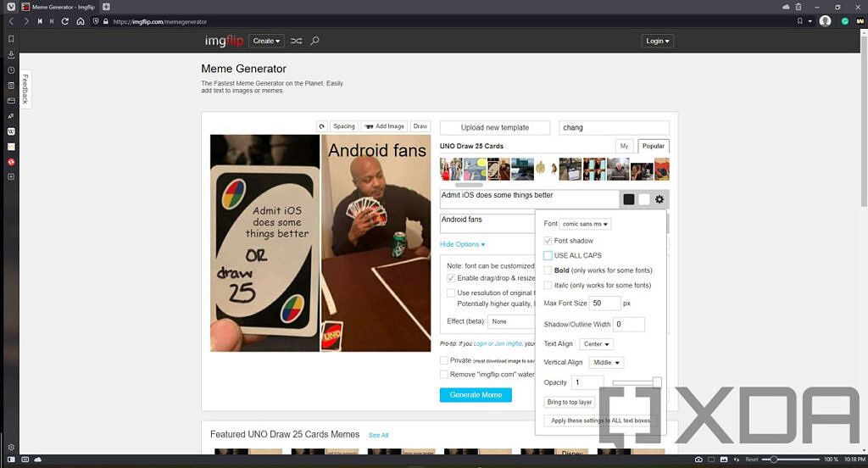Open the downloads panel in sidebar

coord(11,54)
